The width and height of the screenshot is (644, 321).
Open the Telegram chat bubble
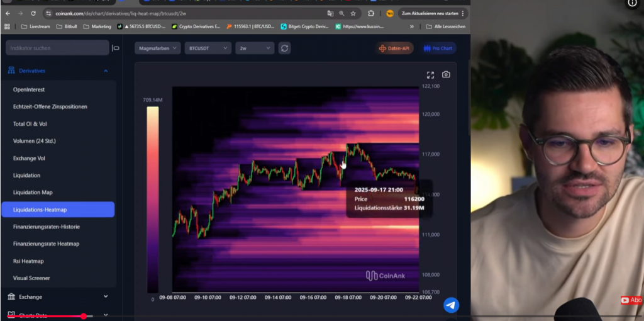click(451, 305)
